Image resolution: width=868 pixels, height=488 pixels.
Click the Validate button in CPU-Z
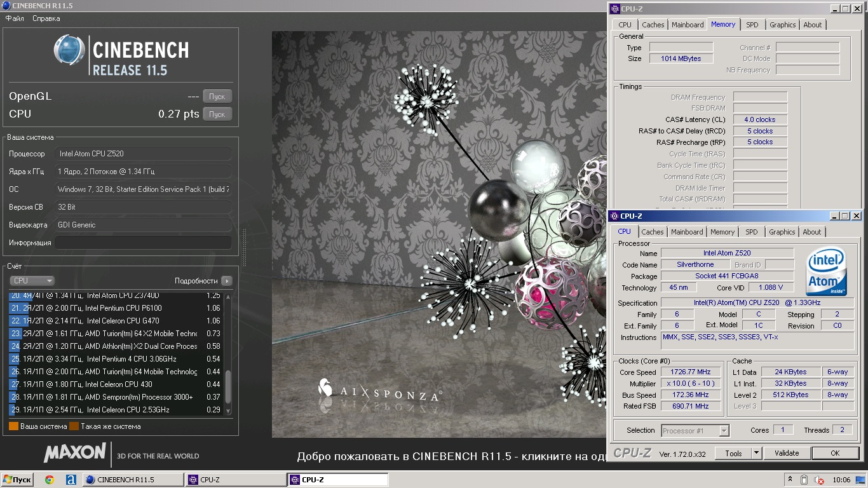click(787, 453)
